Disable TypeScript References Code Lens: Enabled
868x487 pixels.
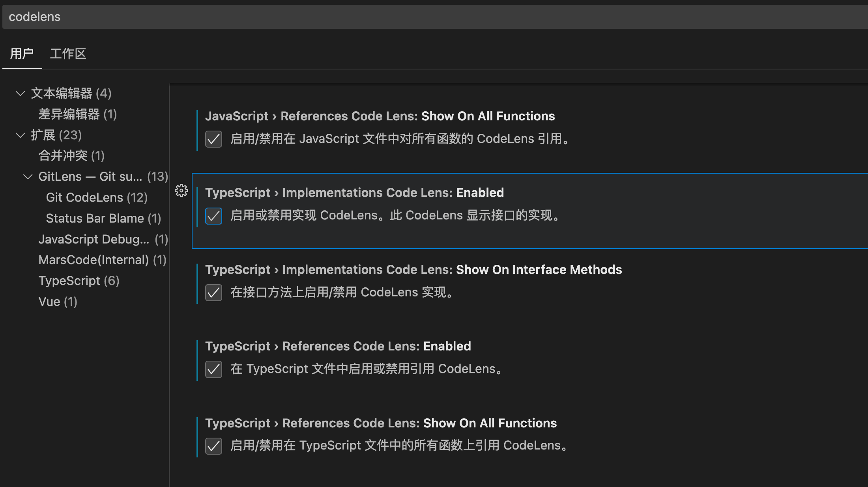pyautogui.click(x=213, y=369)
